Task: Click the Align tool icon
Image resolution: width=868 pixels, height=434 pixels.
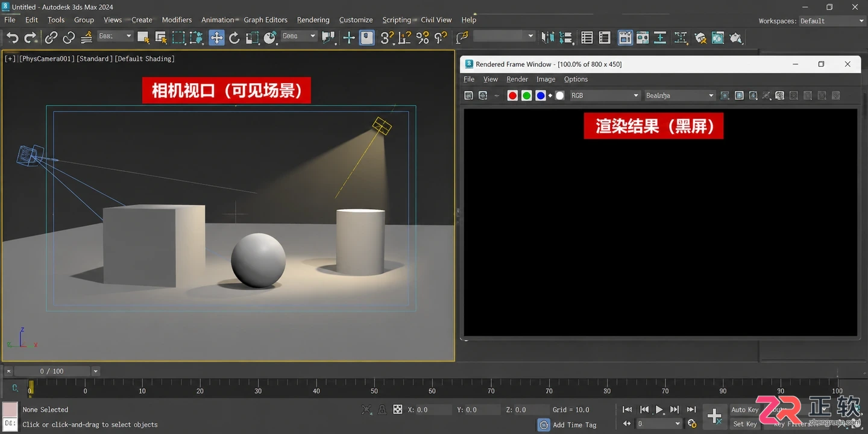Action: 565,37
